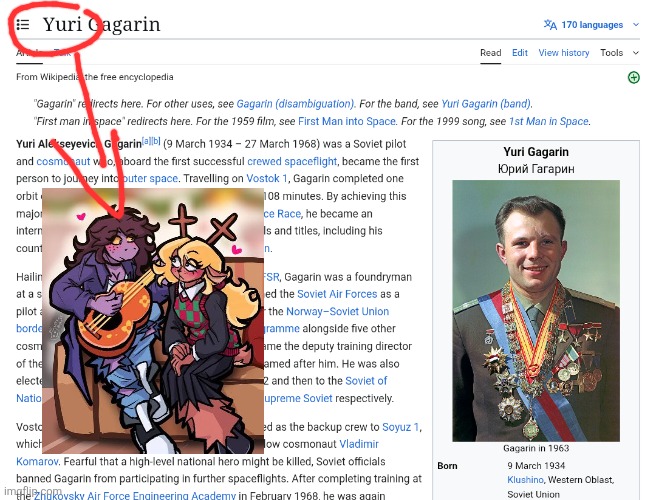Click the Soviet Air Forces link
This screenshot has height=500, width=656.
337,294
